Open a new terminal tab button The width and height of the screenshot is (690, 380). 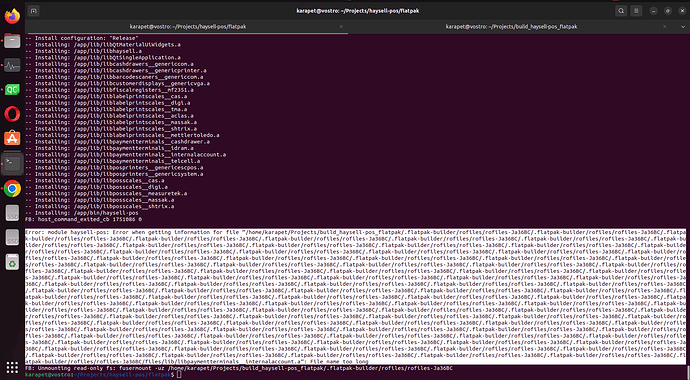pyautogui.click(x=33, y=11)
